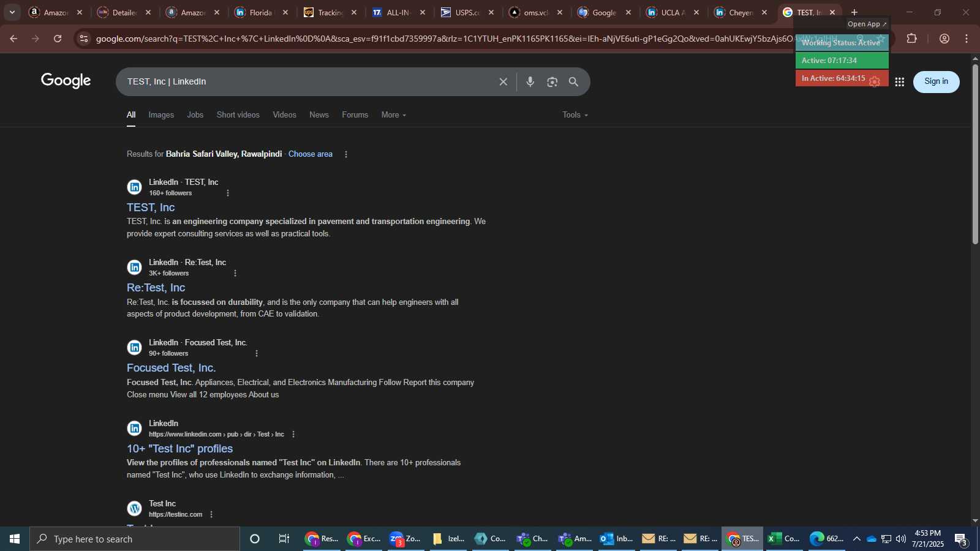Open Chrome extensions puzzle icon
The image size is (980, 551).
[912, 39]
